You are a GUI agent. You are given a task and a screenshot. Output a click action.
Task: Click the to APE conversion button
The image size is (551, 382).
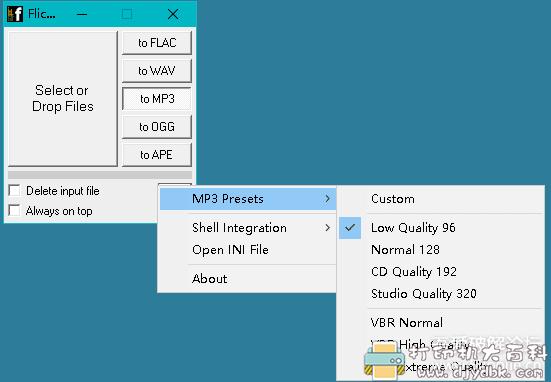pos(157,155)
